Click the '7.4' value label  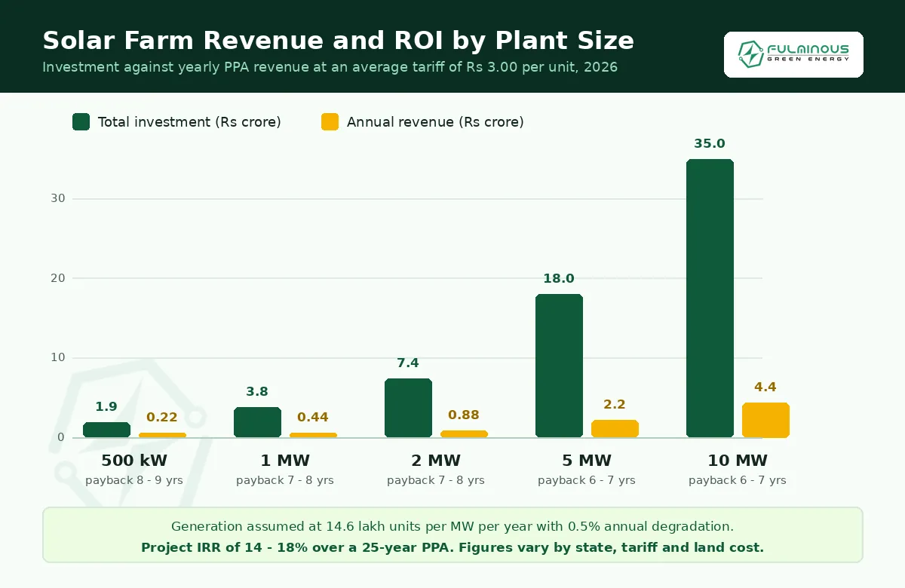coord(408,363)
